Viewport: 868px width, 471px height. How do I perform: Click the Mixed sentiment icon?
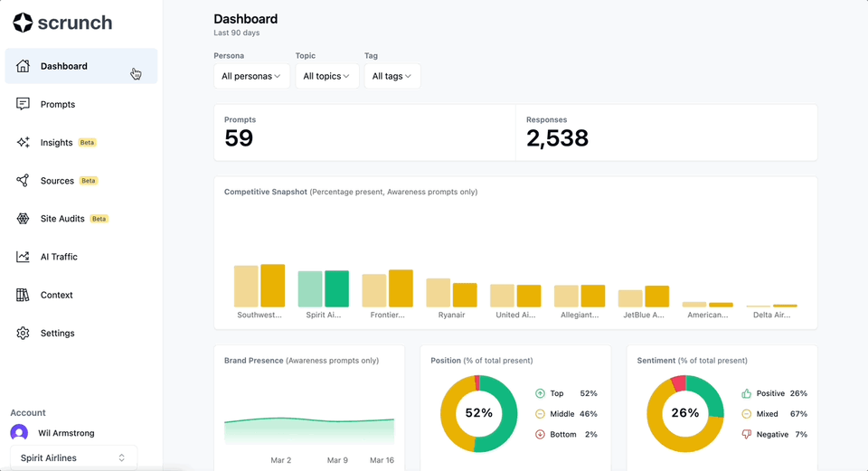point(746,414)
